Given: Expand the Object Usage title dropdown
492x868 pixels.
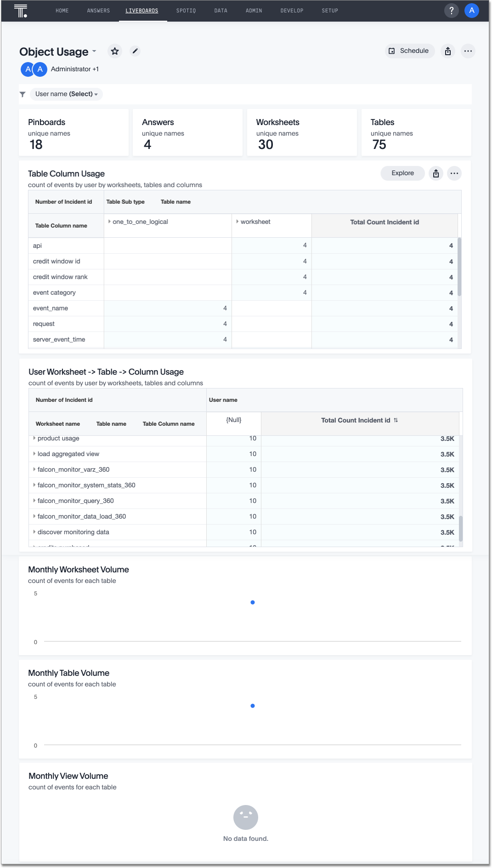Looking at the screenshot, I should (94, 51).
